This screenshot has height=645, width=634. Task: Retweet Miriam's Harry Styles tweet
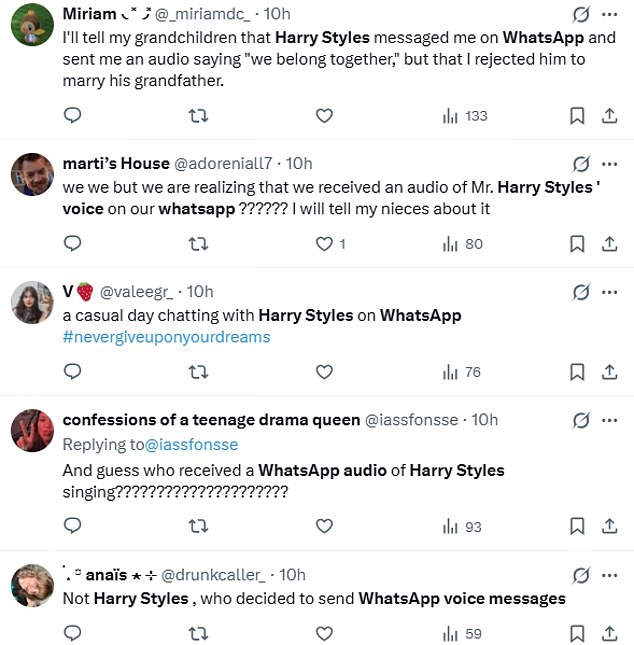[198, 116]
